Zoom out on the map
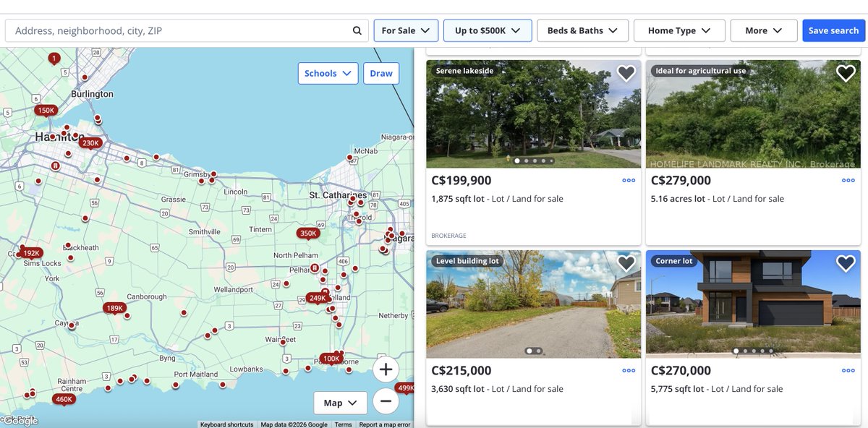This screenshot has width=868, height=428. 386,401
